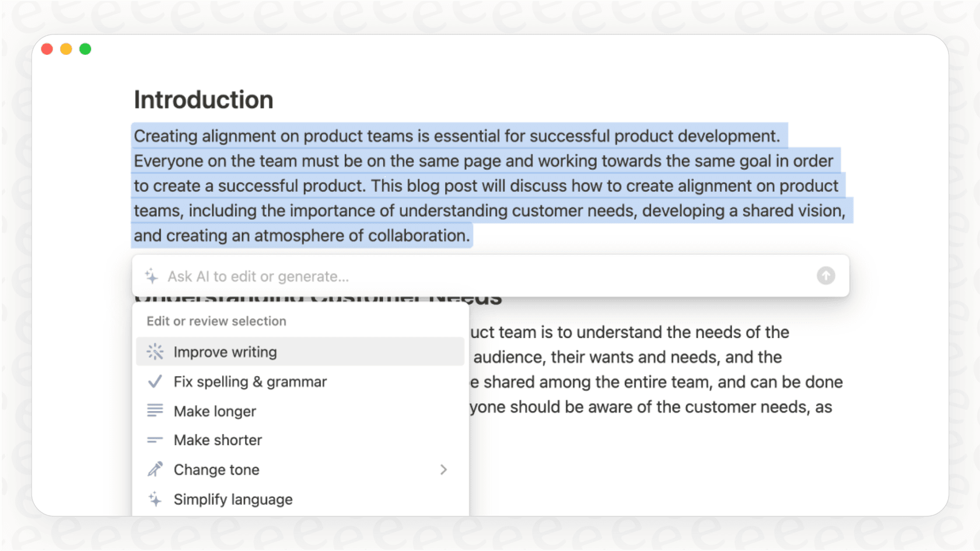Image resolution: width=980 pixels, height=551 pixels.
Task: Open the Change tone options
Action: (216, 469)
